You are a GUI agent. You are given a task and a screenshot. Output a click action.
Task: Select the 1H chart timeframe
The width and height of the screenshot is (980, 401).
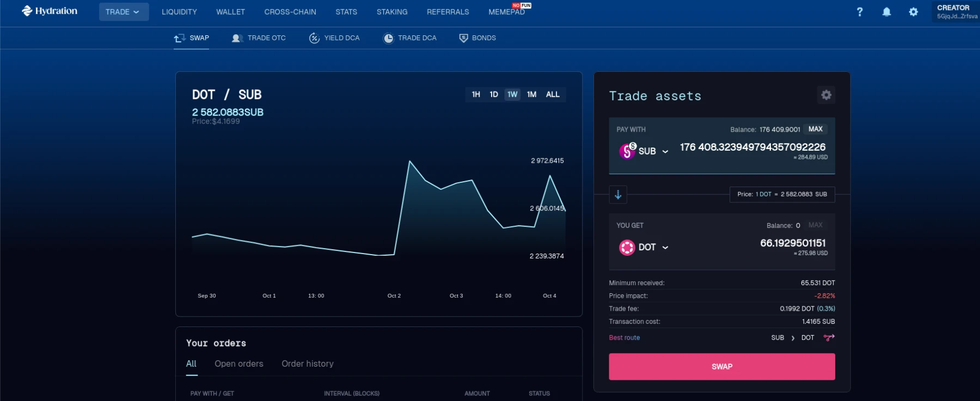click(x=476, y=95)
